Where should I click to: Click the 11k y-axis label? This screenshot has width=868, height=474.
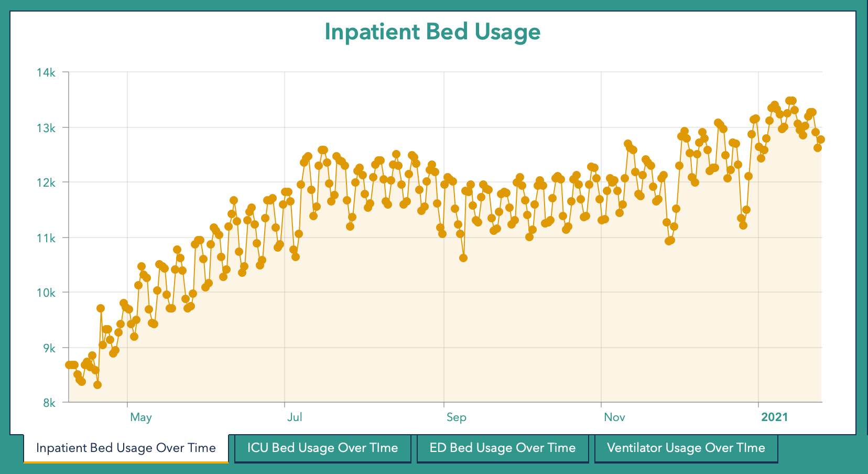46,238
